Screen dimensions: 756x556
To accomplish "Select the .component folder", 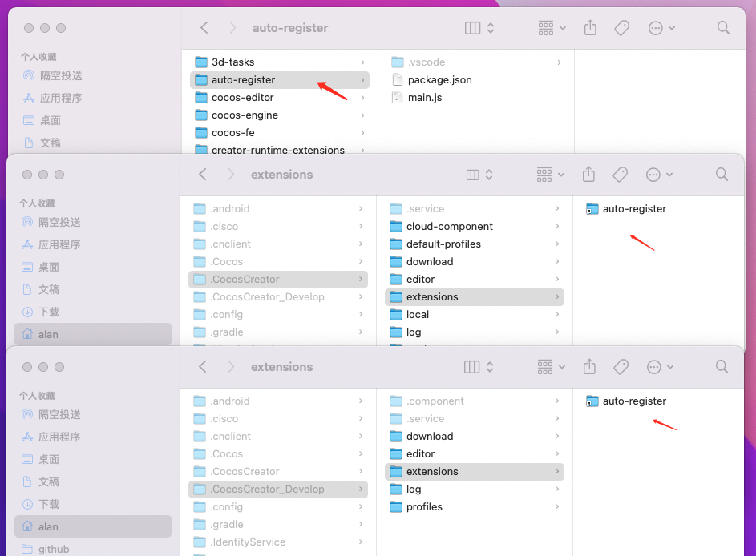I will point(435,401).
